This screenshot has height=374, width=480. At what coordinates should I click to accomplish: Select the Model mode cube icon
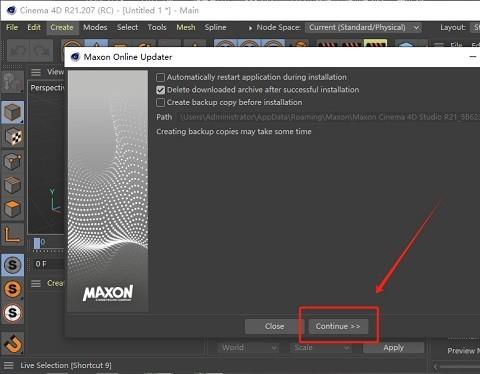click(12, 112)
